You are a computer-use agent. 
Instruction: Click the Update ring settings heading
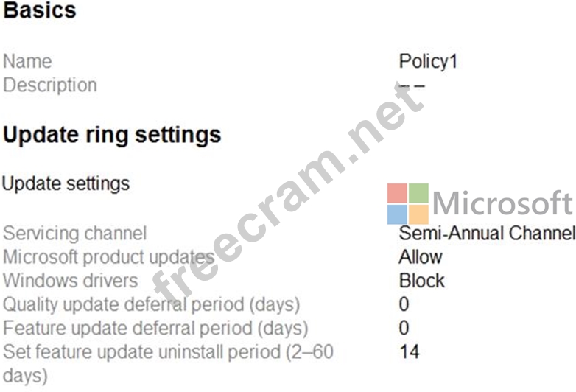click(x=112, y=136)
